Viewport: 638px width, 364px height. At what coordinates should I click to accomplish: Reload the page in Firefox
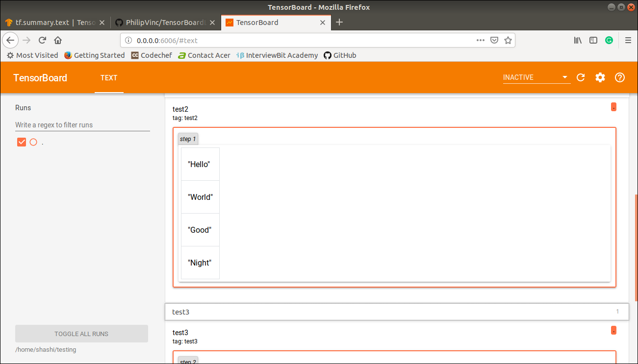42,40
